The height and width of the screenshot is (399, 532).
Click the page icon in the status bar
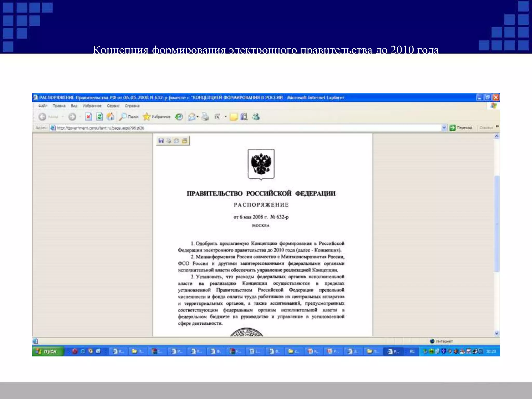(x=36, y=341)
